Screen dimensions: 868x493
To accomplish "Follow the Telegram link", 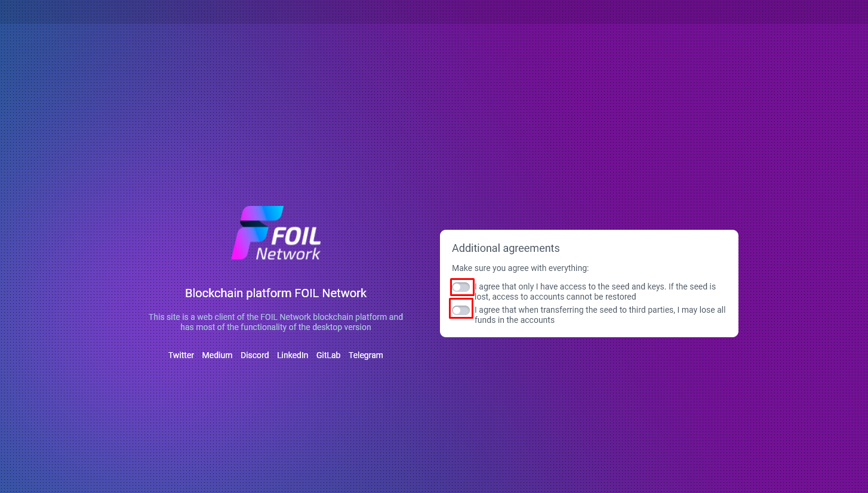I will [366, 355].
